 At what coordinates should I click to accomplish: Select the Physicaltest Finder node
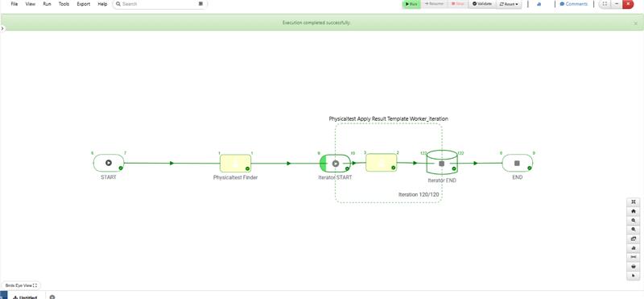pyautogui.click(x=235, y=164)
